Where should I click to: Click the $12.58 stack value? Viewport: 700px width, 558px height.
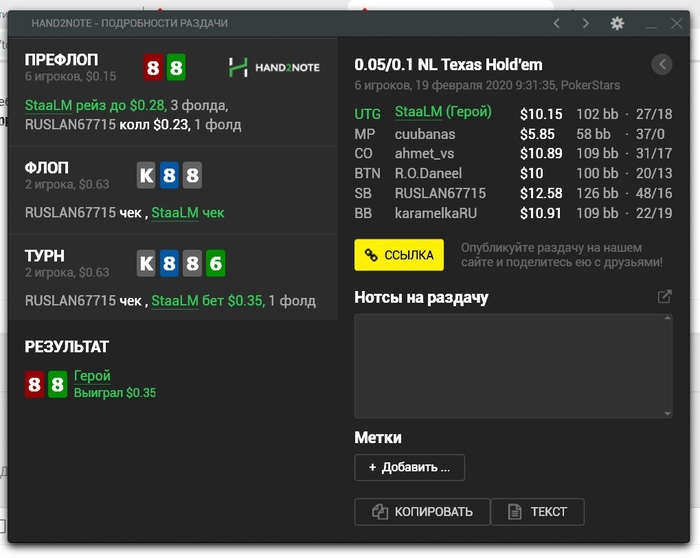pyautogui.click(x=541, y=193)
